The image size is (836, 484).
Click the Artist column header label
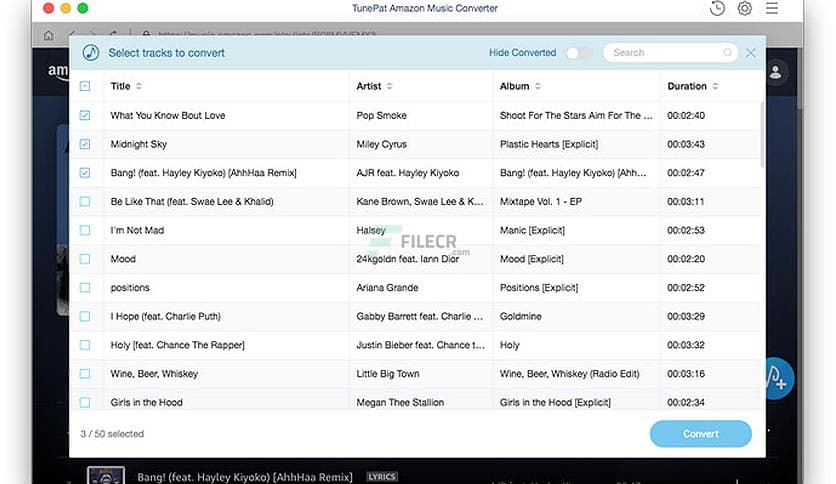pyautogui.click(x=369, y=86)
